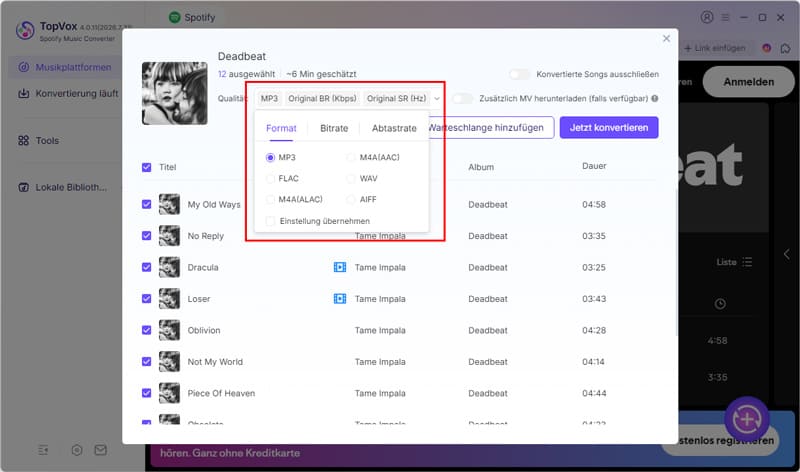This screenshot has width=800, height=472.
Task: Select the M4A(ALAC) format radio button
Action: [270, 200]
